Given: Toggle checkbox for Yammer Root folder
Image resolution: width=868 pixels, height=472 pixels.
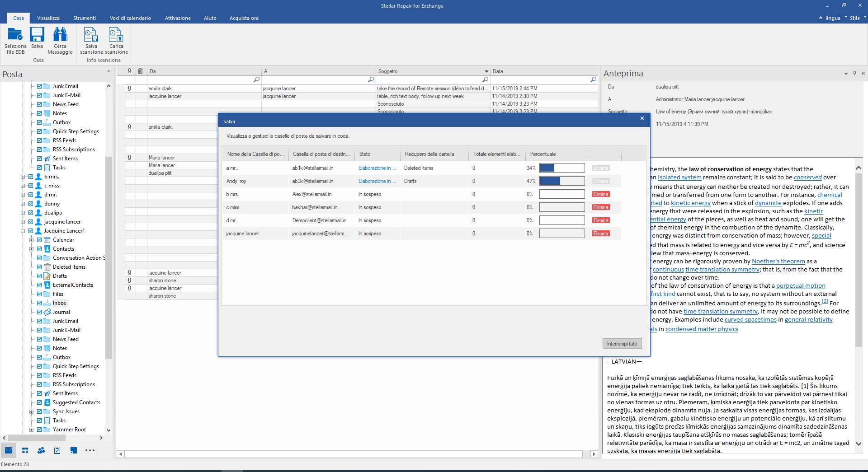Looking at the screenshot, I should click(39, 430).
